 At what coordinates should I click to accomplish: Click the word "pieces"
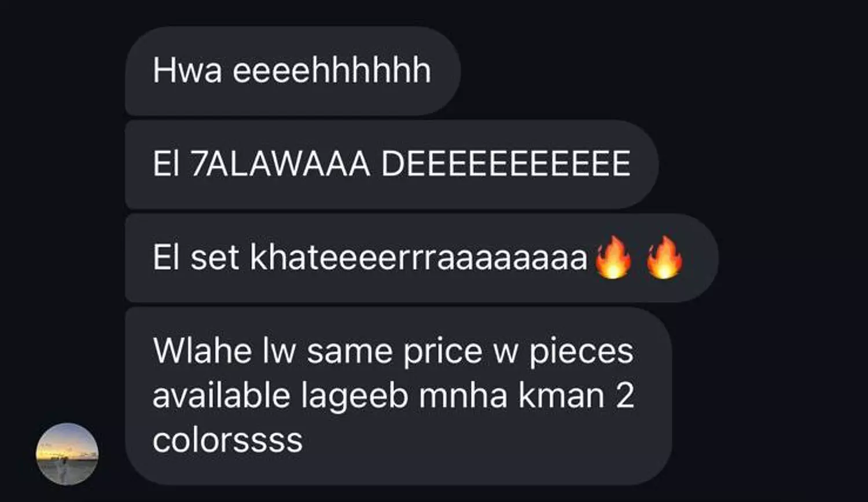(x=582, y=353)
